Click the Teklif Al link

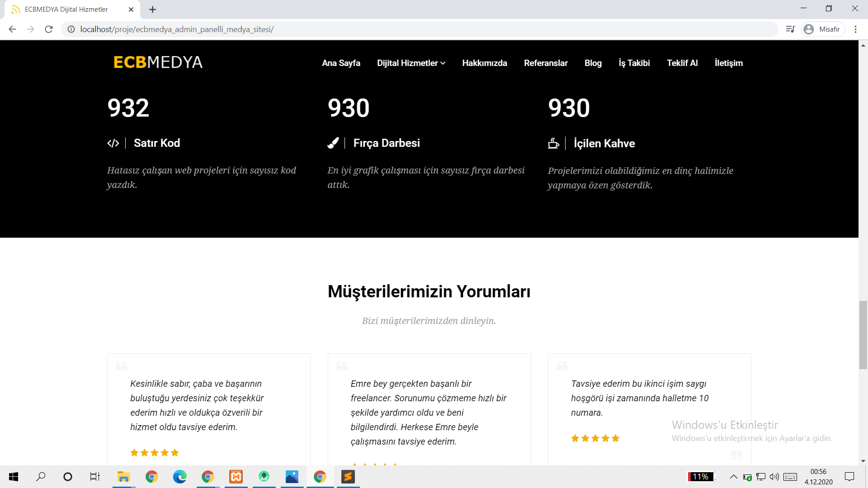682,63
